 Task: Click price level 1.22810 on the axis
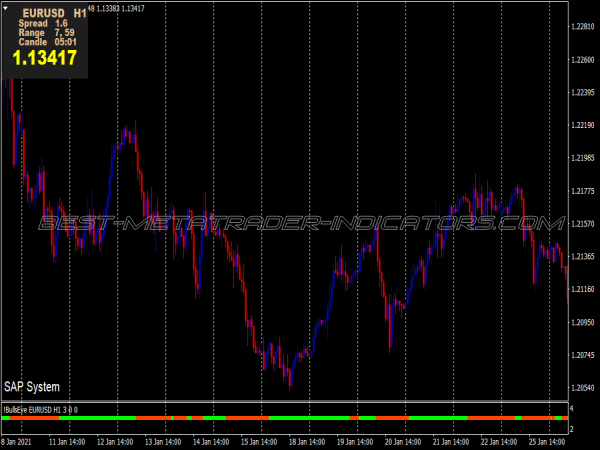tap(583, 26)
